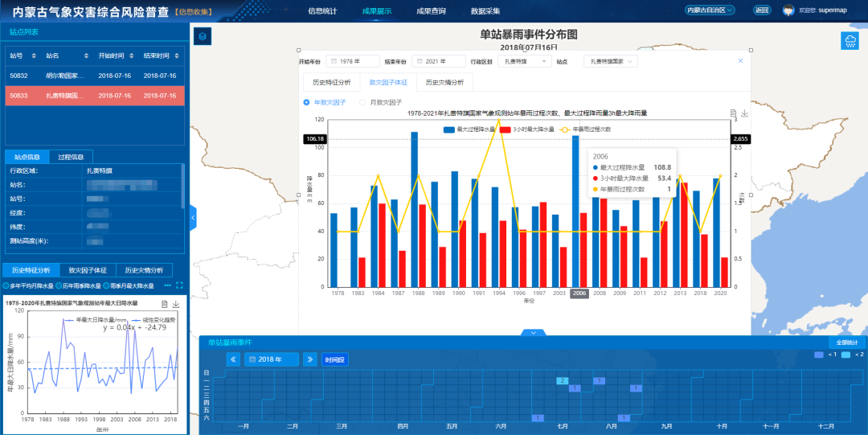Toggle 线性变化趋势 legend in left chart

pyautogui.click(x=153, y=320)
